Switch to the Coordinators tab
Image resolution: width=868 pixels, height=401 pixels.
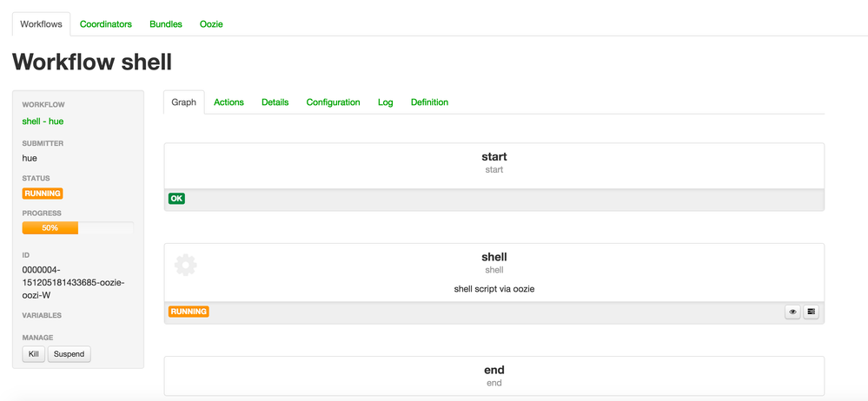[x=106, y=24]
